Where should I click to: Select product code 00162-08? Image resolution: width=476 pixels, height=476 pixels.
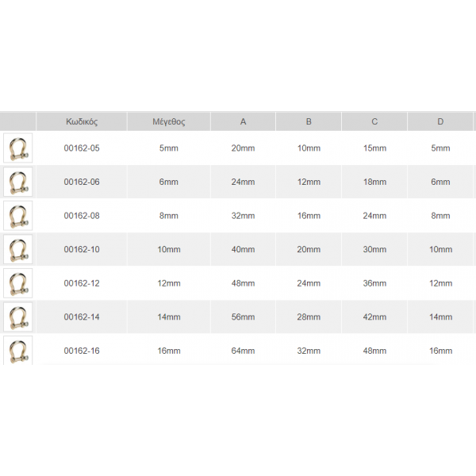[x=82, y=216]
